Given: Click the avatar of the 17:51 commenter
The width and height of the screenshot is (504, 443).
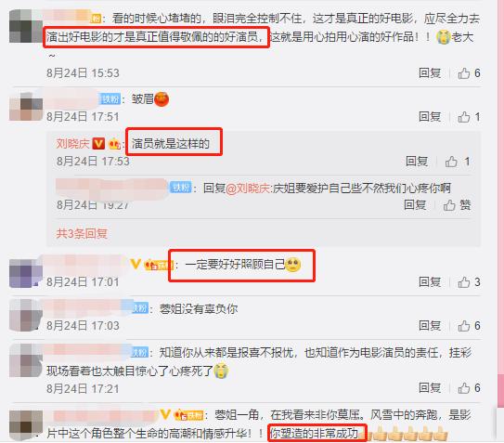Looking at the screenshot, I should [26, 106].
